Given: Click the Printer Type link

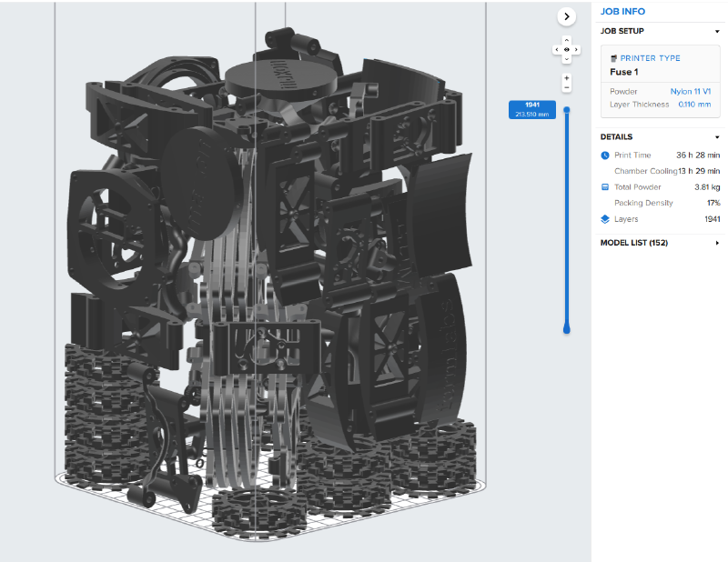Looking at the screenshot, I should tap(650, 58).
